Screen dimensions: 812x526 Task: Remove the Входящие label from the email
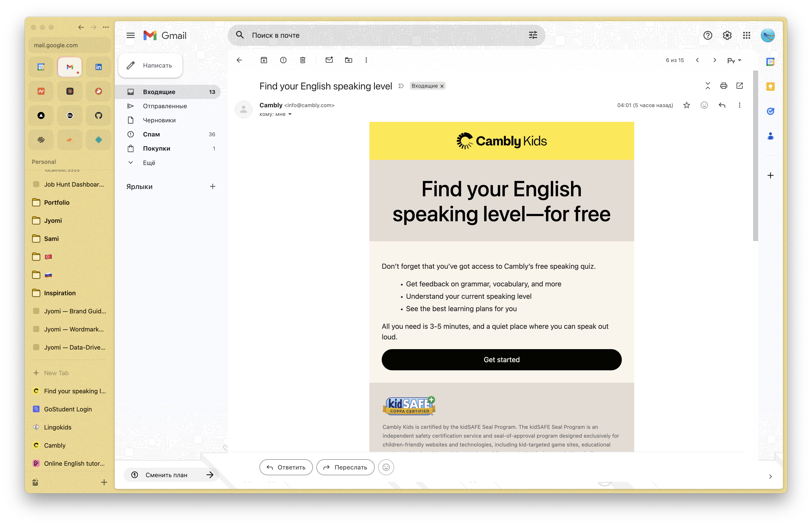click(x=442, y=86)
